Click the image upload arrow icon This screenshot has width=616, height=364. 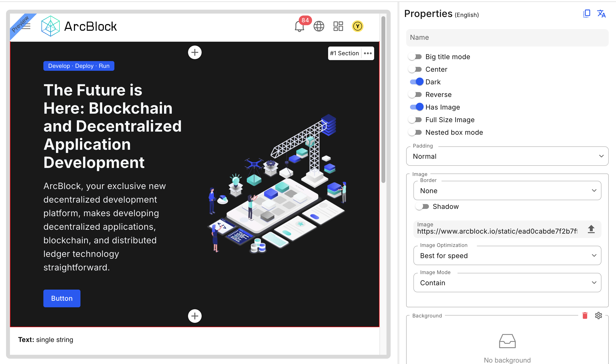(x=591, y=229)
